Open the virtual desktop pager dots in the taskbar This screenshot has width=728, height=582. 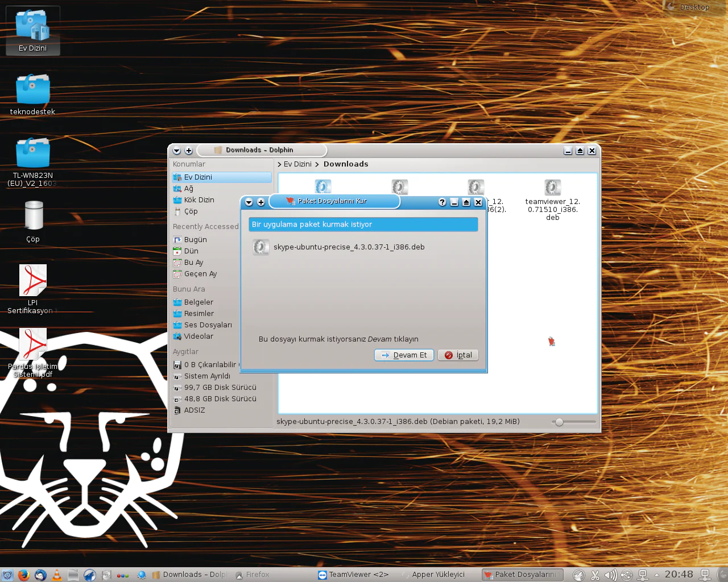[123, 575]
